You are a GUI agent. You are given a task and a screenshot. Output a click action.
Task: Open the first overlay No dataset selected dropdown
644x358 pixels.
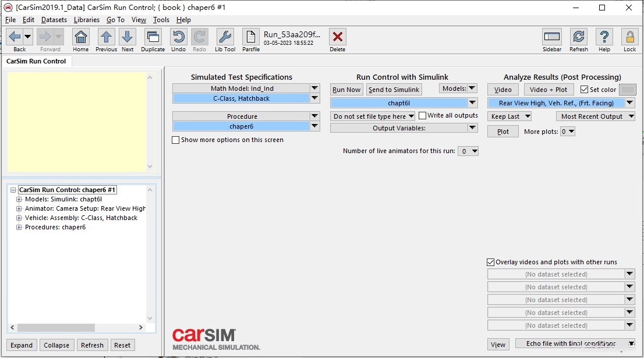click(630, 274)
